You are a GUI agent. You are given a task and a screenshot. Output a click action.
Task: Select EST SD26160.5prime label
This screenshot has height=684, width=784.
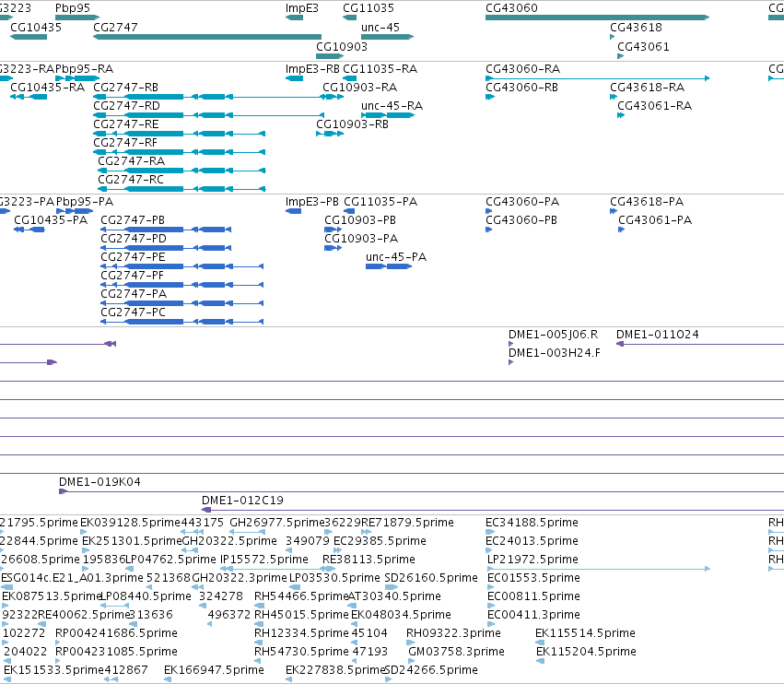pos(431,578)
